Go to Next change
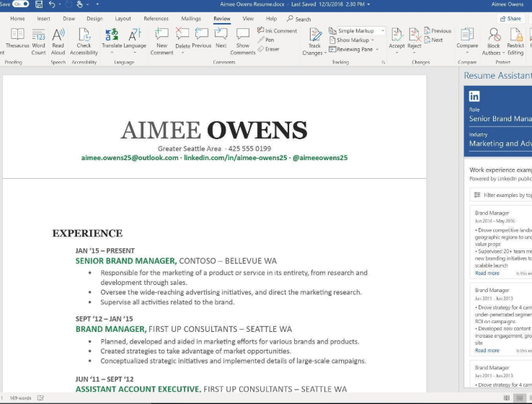532x404 pixels. coord(434,40)
